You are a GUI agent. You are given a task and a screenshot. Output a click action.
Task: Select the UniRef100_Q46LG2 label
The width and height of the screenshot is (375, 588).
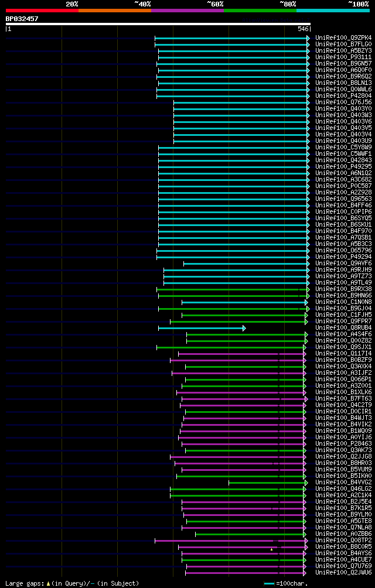(x=343, y=488)
